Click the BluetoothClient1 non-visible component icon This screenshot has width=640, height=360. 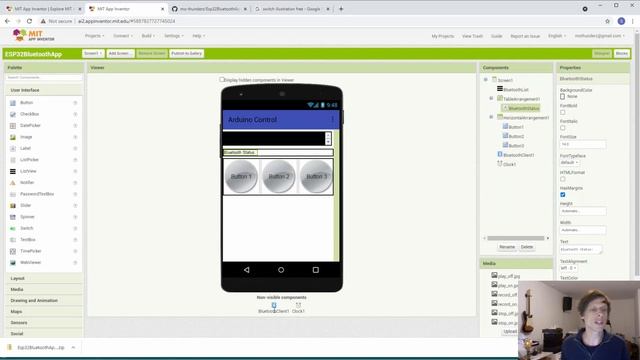tap(274, 305)
